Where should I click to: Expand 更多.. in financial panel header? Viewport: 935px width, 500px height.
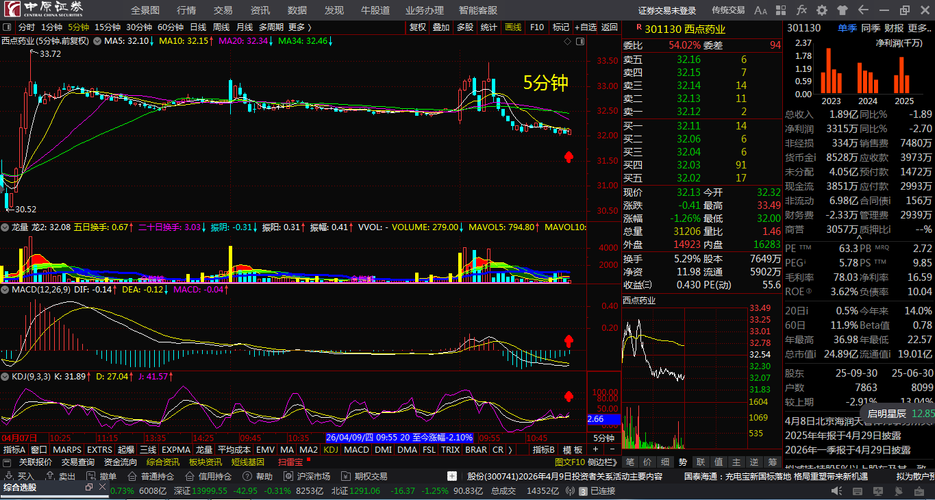tap(919, 27)
